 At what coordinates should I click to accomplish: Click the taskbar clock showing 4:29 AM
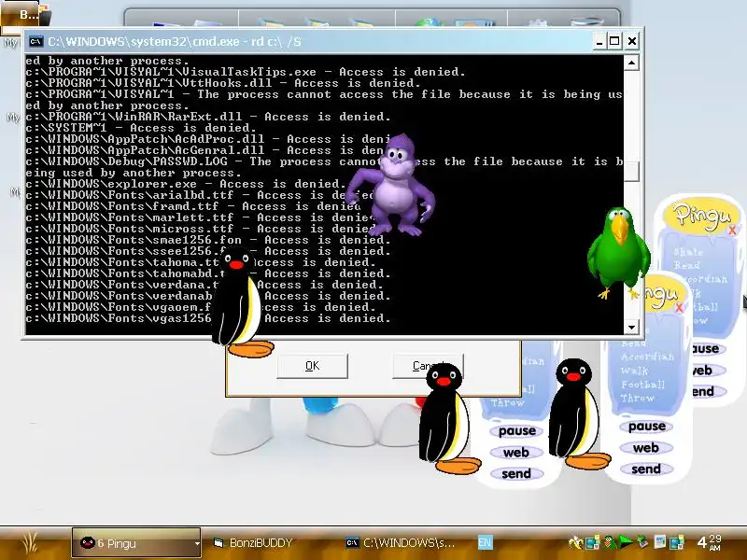click(x=709, y=542)
